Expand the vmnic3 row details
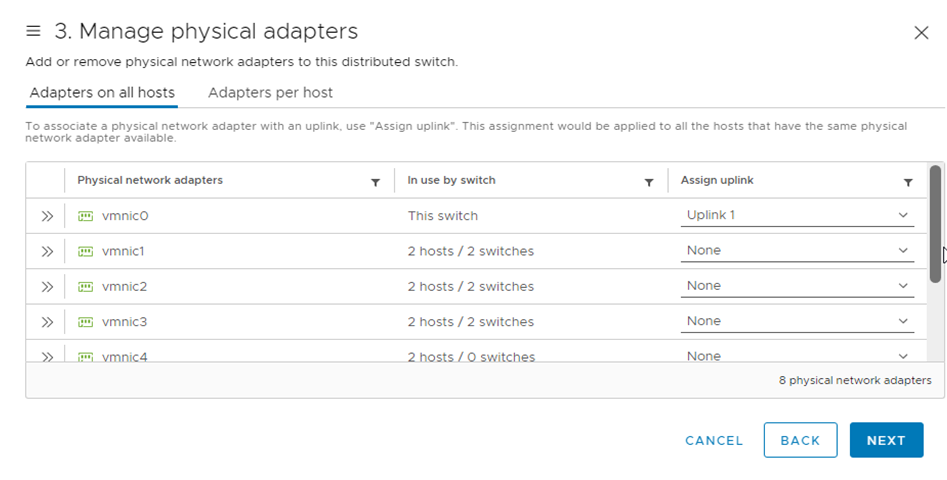Screen dimensions: 947x480 pos(47,322)
